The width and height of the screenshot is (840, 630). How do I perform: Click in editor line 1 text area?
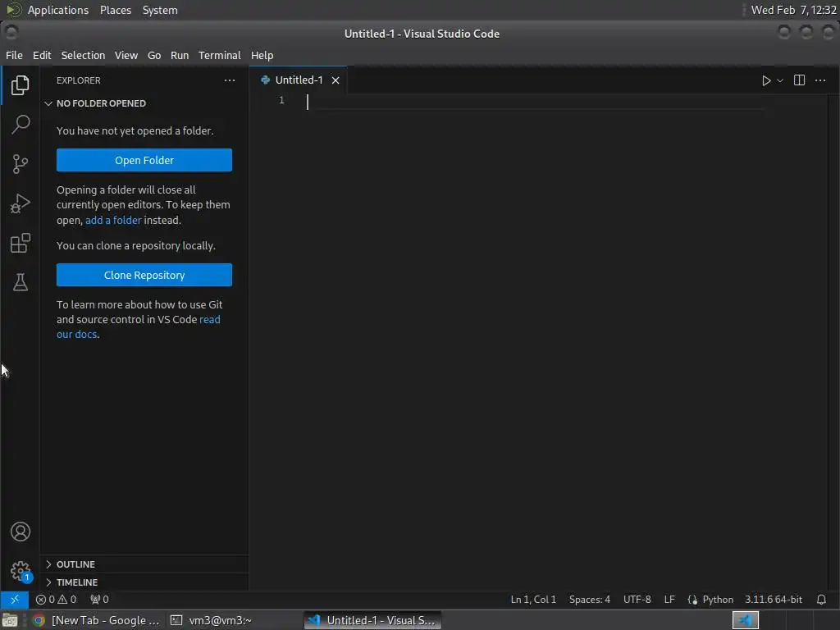[536, 101]
